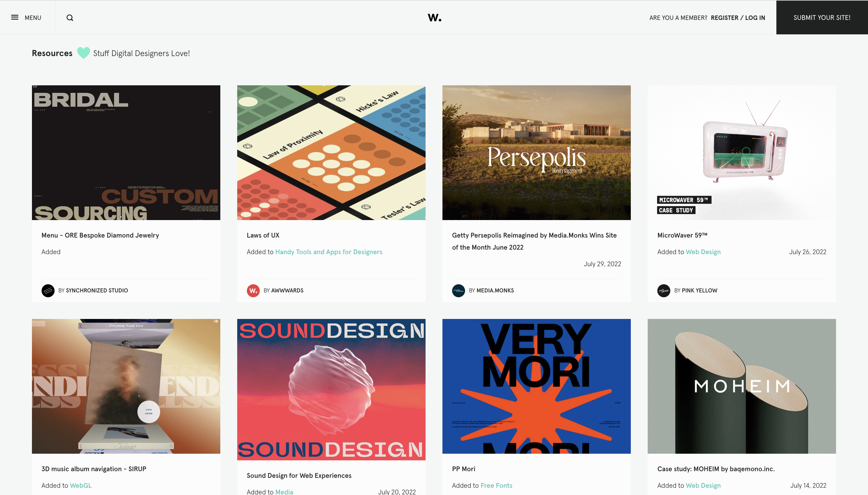Image resolution: width=868 pixels, height=495 pixels.
Task: Open Persepolis Reimagined thumbnail
Action: pyautogui.click(x=536, y=152)
